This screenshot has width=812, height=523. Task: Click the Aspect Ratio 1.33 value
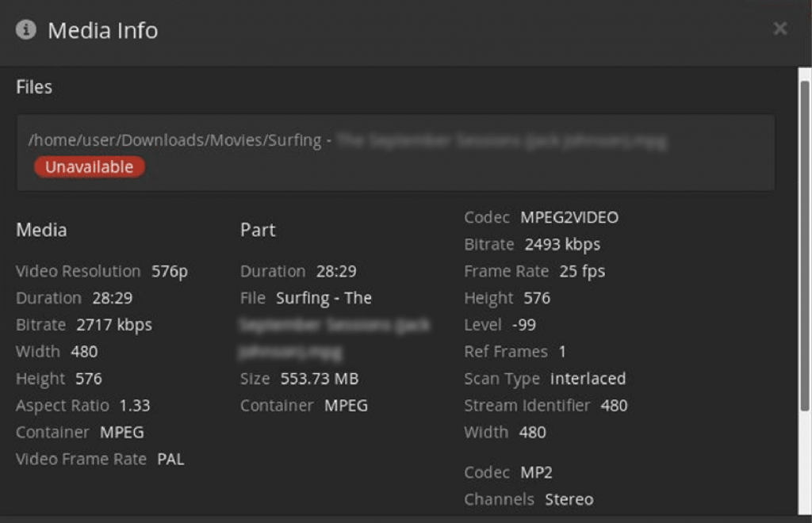click(x=135, y=406)
